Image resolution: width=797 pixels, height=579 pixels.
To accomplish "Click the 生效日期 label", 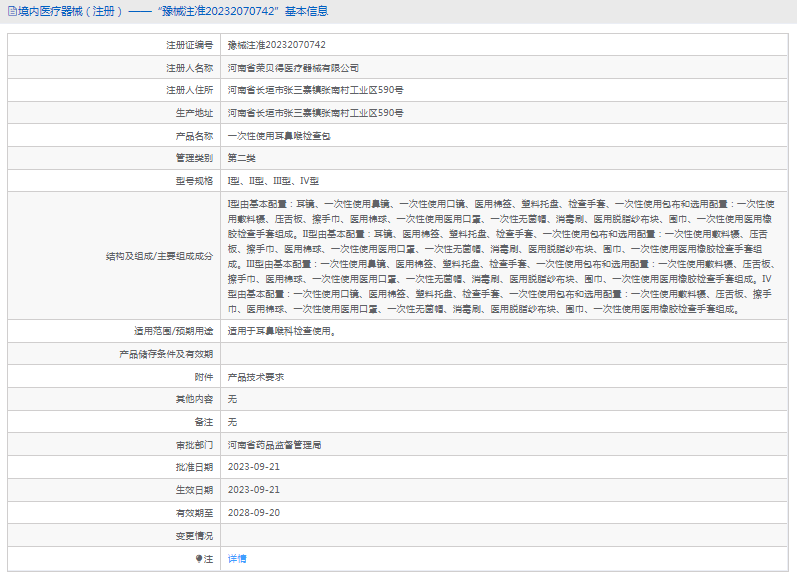I will 194,490.
